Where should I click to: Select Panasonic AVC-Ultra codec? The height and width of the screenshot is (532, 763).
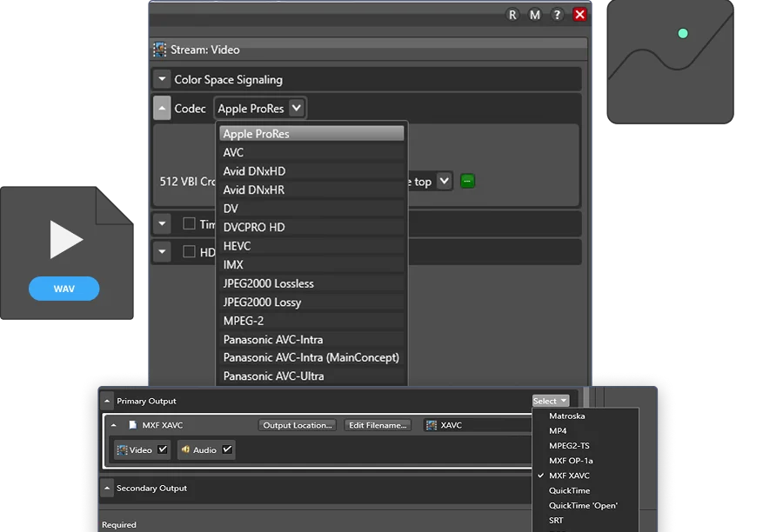tap(311, 376)
